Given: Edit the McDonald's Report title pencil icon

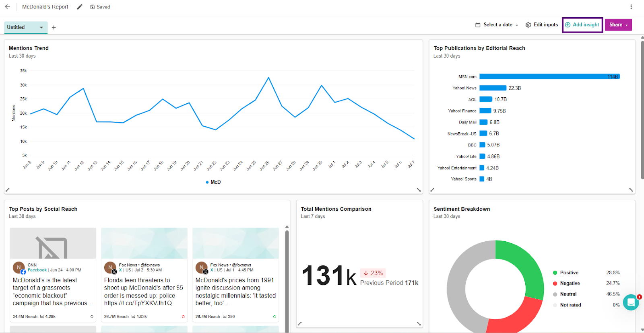Looking at the screenshot, I should click(x=80, y=7).
